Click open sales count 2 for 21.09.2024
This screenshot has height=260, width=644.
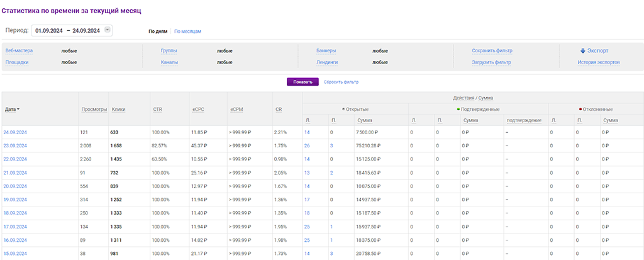click(x=331, y=172)
